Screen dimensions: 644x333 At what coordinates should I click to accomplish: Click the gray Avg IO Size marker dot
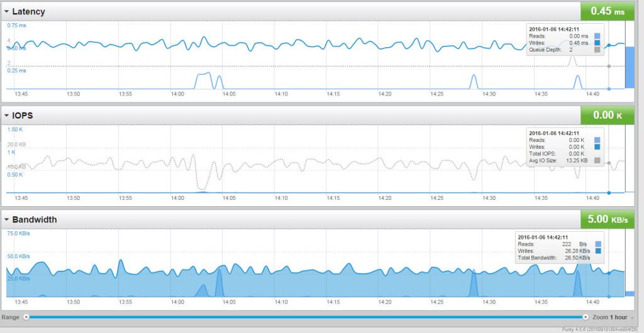[x=609, y=163]
